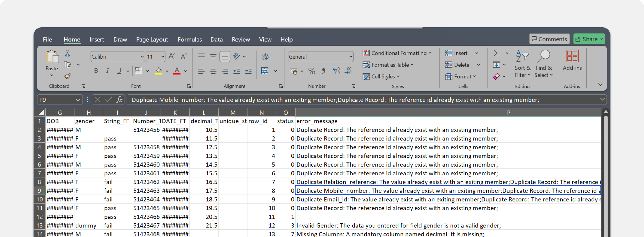Open the Page Layout tab

point(152,39)
